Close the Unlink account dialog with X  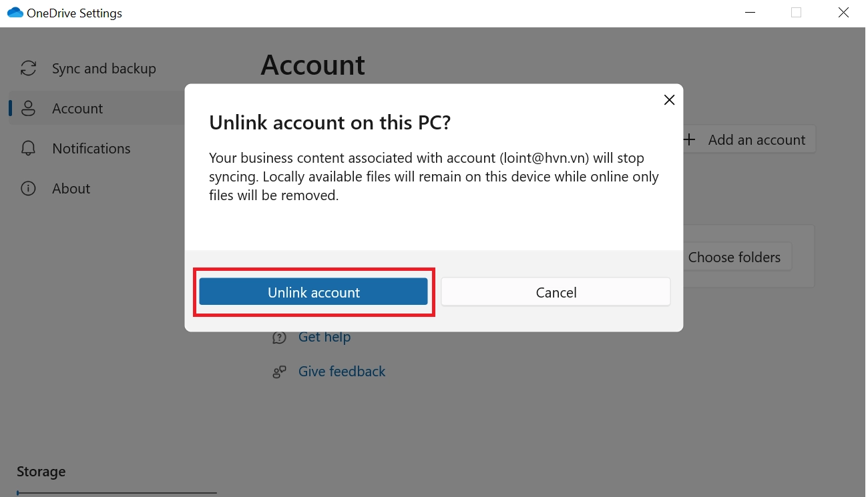pos(669,100)
